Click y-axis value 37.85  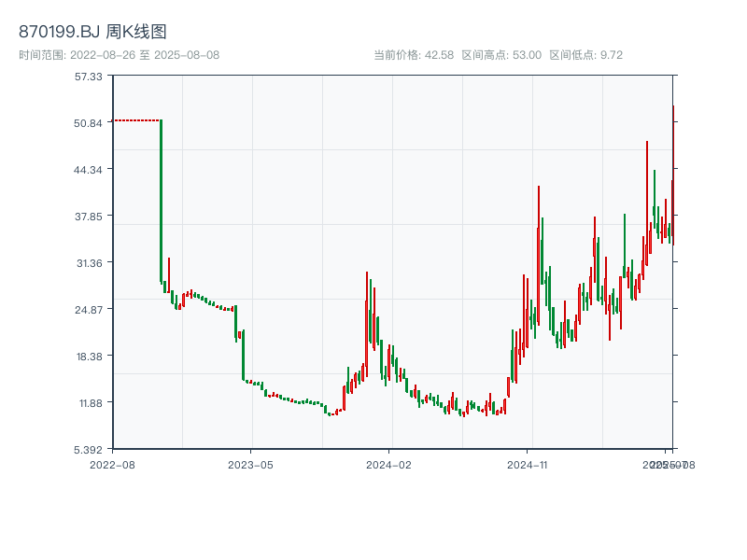[x=88, y=217]
